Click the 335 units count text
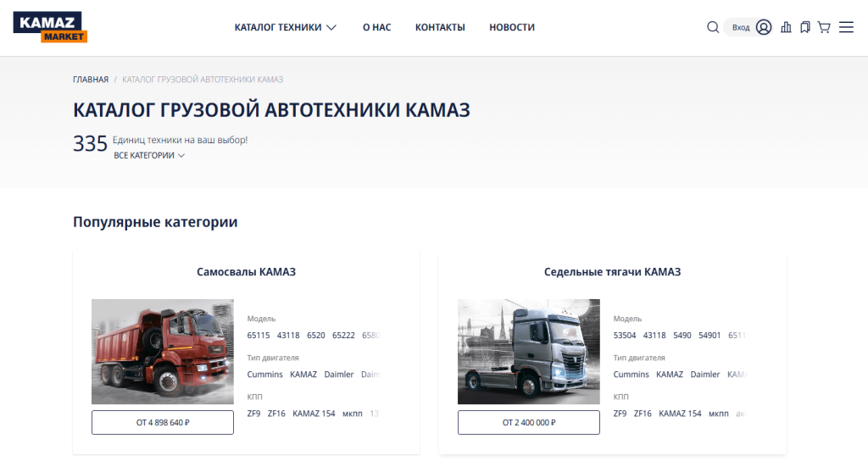Screen dimensions: 868x467 (x=90, y=144)
